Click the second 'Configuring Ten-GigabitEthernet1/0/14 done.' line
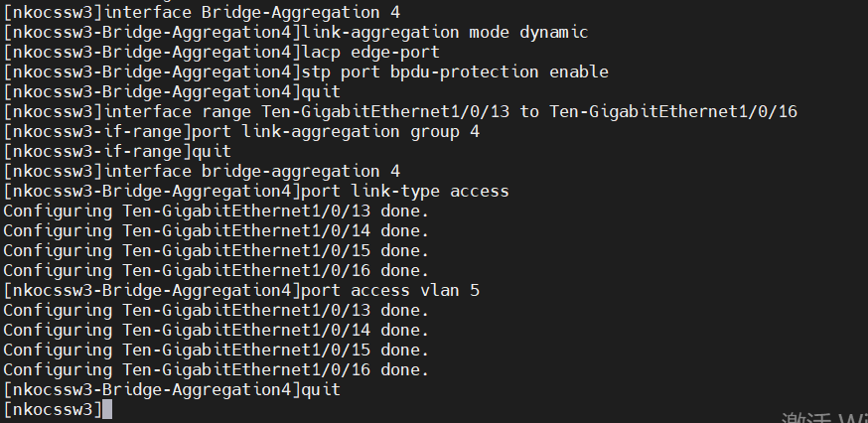The height and width of the screenshot is (423, 868). click(216, 330)
